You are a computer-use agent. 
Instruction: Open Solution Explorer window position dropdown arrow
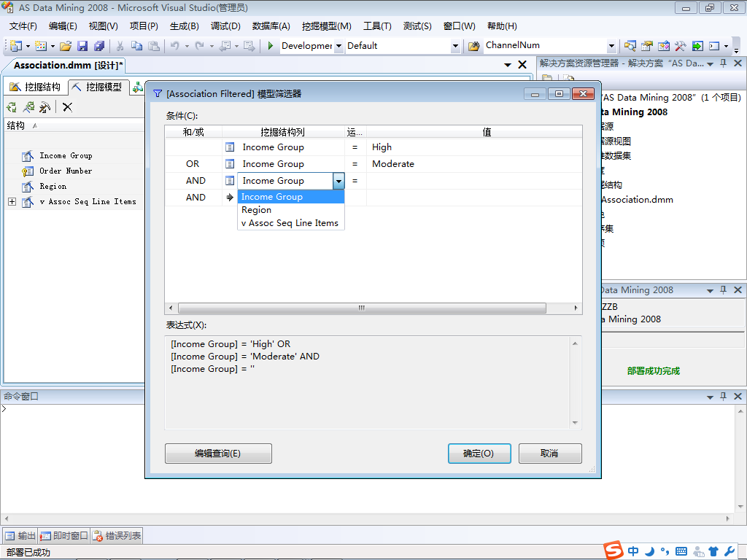[710, 64]
